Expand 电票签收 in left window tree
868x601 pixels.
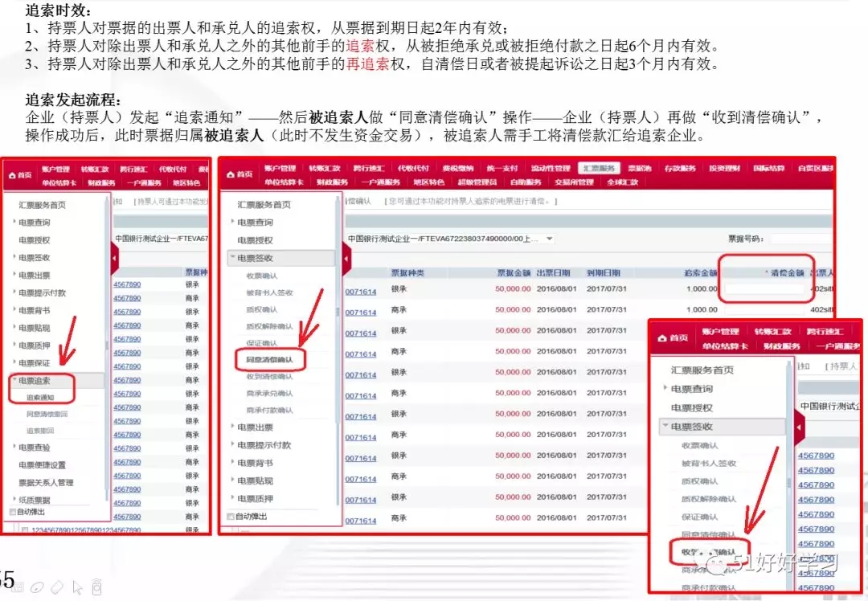pos(14,257)
